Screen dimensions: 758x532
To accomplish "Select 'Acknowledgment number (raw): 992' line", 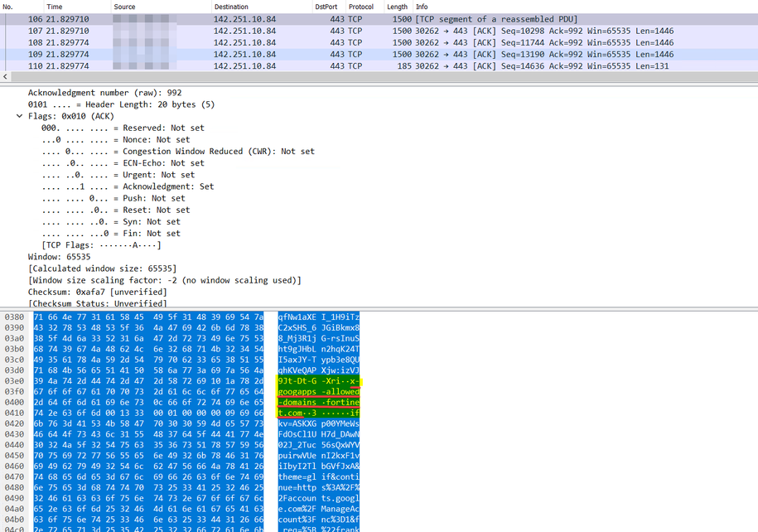I will (x=105, y=93).
